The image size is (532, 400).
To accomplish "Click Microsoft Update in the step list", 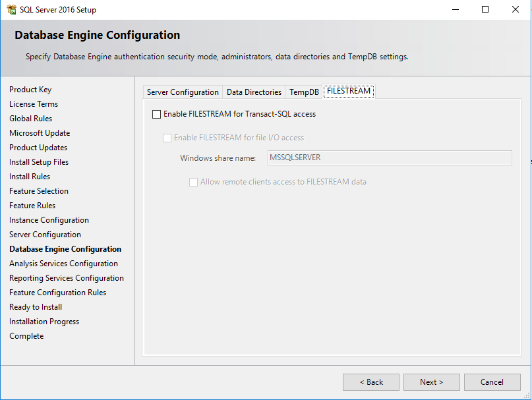I will pos(40,133).
